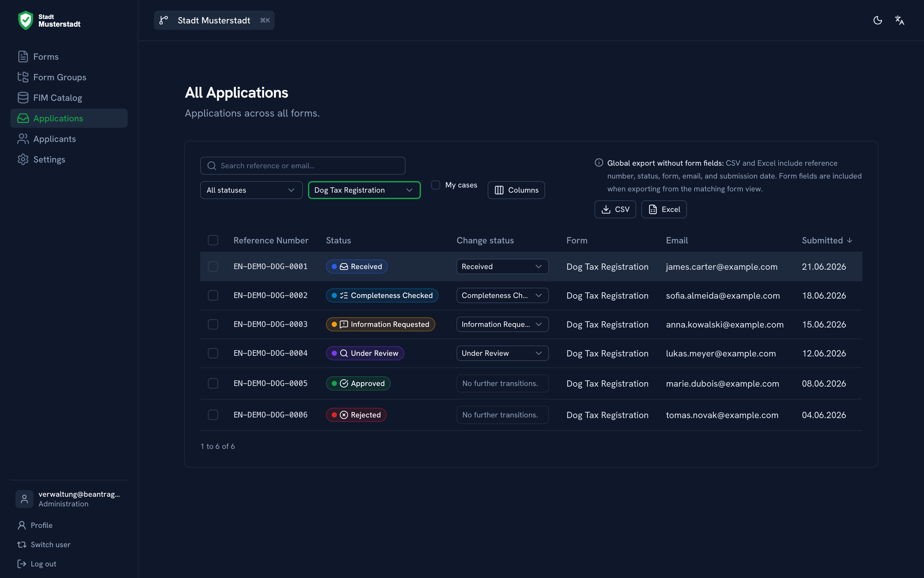Click the Email column header
Viewport: 924px width, 578px height.
coord(677,241)
